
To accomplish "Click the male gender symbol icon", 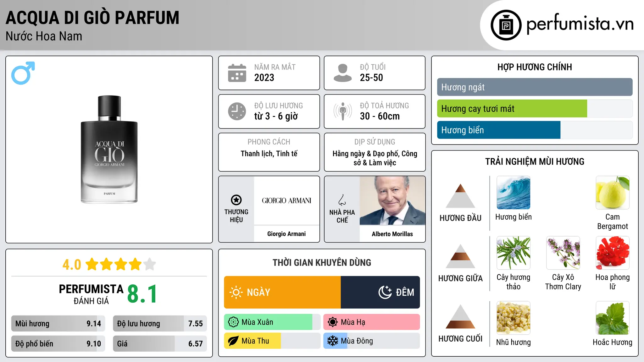I will coord(23,73).
